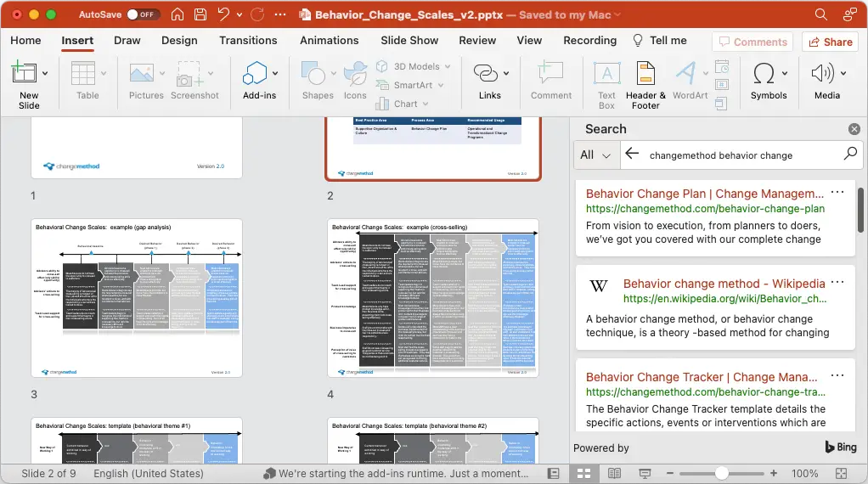This screenshot has width=868, height=484.
Task: Open the Pictures insert icon
Action: tap(142, 73)
